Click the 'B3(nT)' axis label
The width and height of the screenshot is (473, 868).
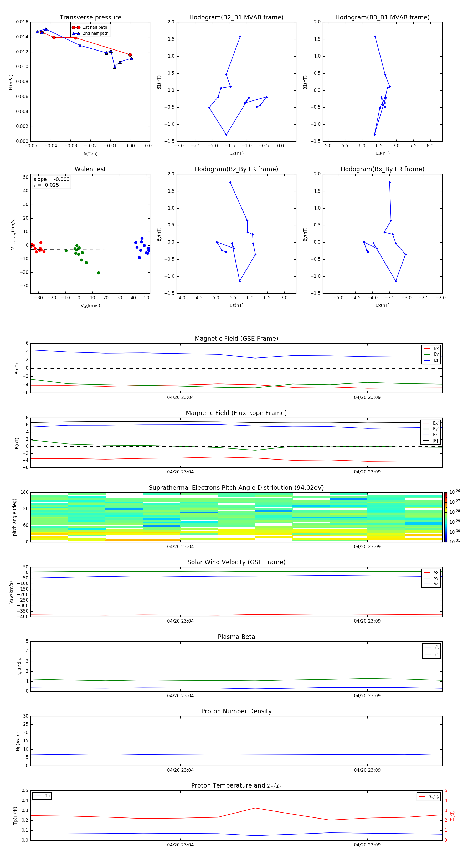(x=382, y=153)
